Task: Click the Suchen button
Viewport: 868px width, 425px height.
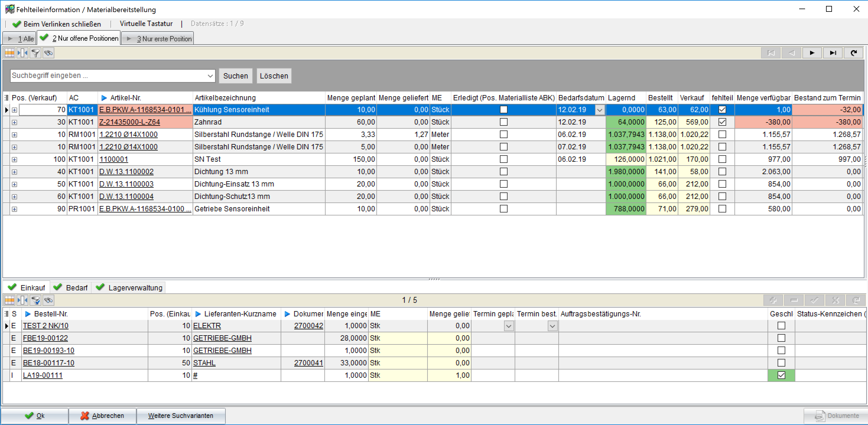Action: point(235,76)
